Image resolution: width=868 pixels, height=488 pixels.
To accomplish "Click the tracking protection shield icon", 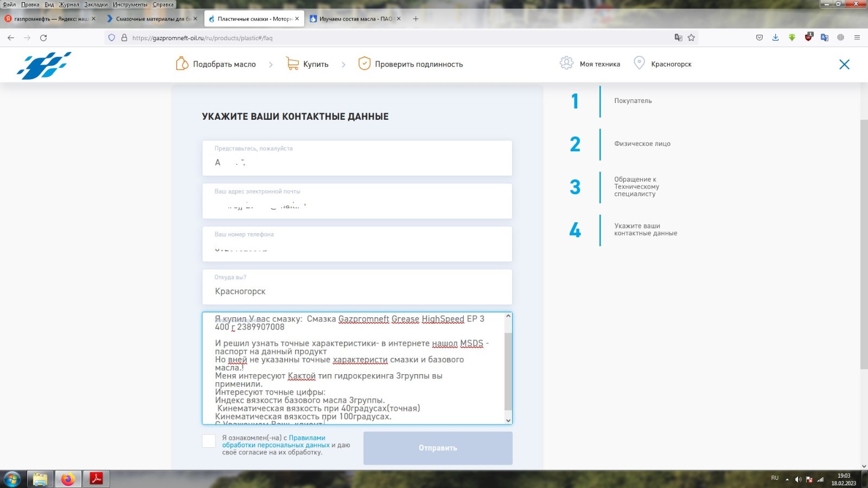I will (112, 38).
